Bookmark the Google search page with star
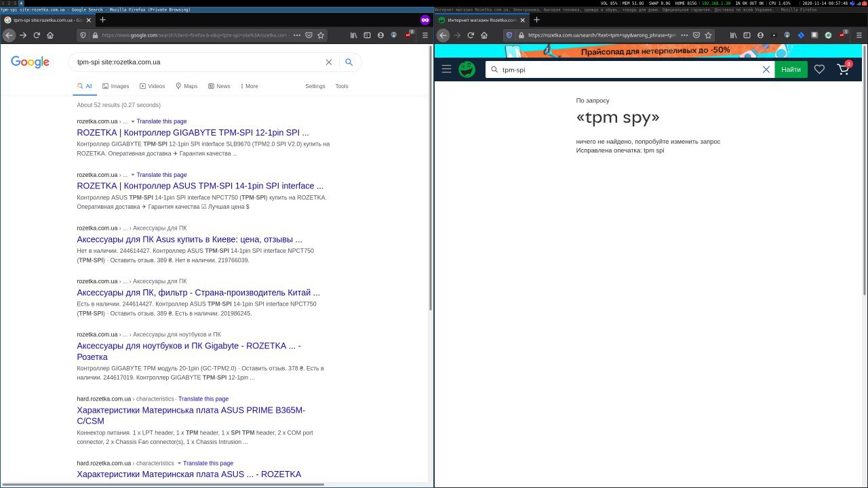This screenshot has width=868, height=488. [x=321, y=35]
